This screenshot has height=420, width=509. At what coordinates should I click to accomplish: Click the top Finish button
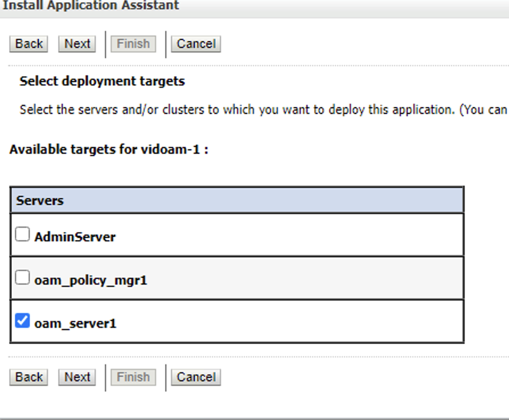[x=133, y=44]
